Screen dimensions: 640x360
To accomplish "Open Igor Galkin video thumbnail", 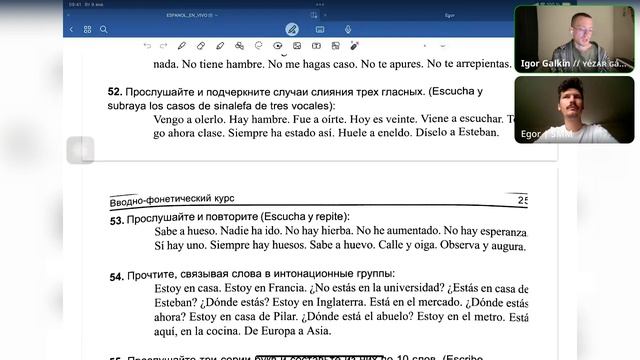I will coord(574,39).
